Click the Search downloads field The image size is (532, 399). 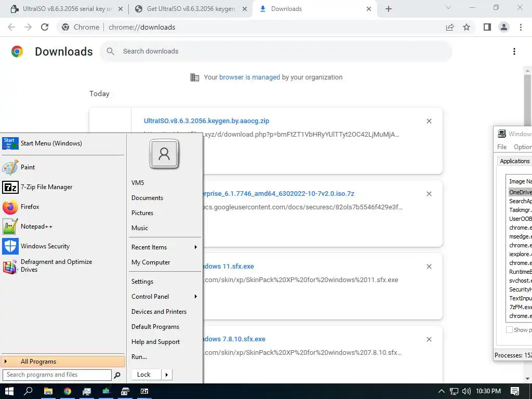[x=276, y=51]
